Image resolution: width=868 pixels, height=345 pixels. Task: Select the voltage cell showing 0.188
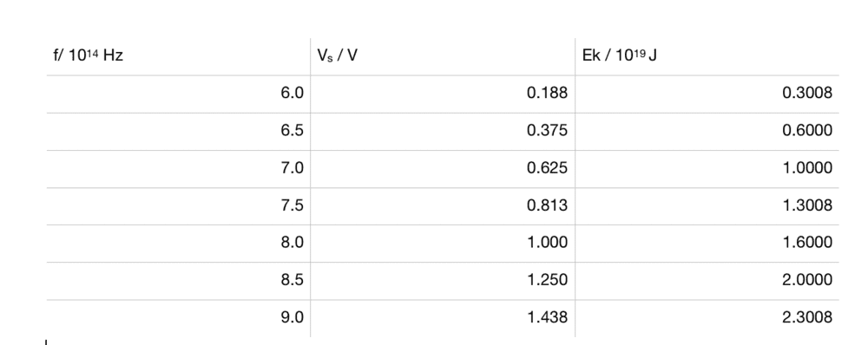pos(443,94)
